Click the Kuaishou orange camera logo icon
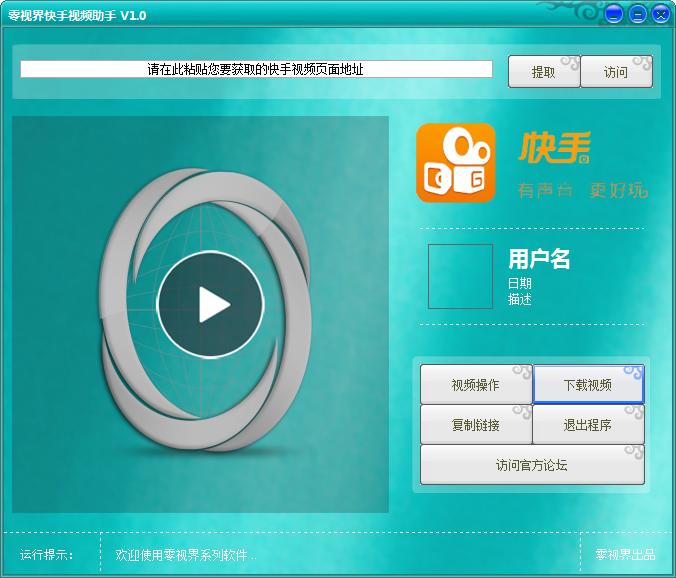Screen dimensions: 676x578 tap(456, 163)
